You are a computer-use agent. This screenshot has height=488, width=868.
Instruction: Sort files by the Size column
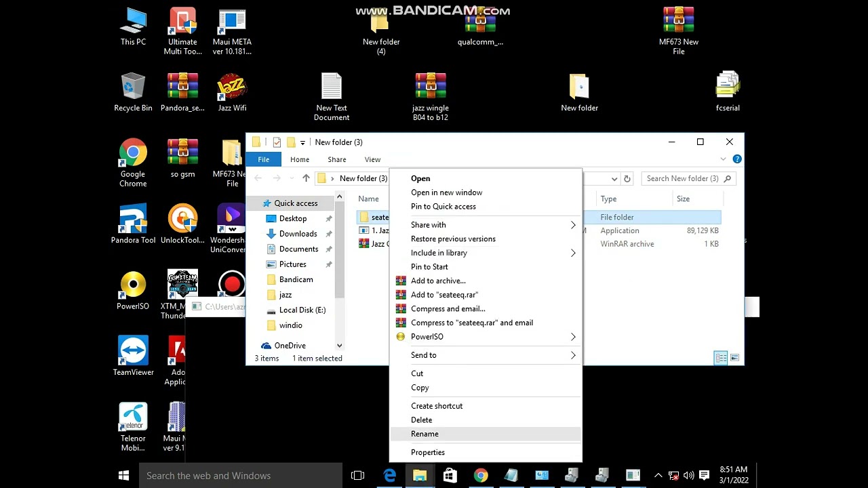697,199
